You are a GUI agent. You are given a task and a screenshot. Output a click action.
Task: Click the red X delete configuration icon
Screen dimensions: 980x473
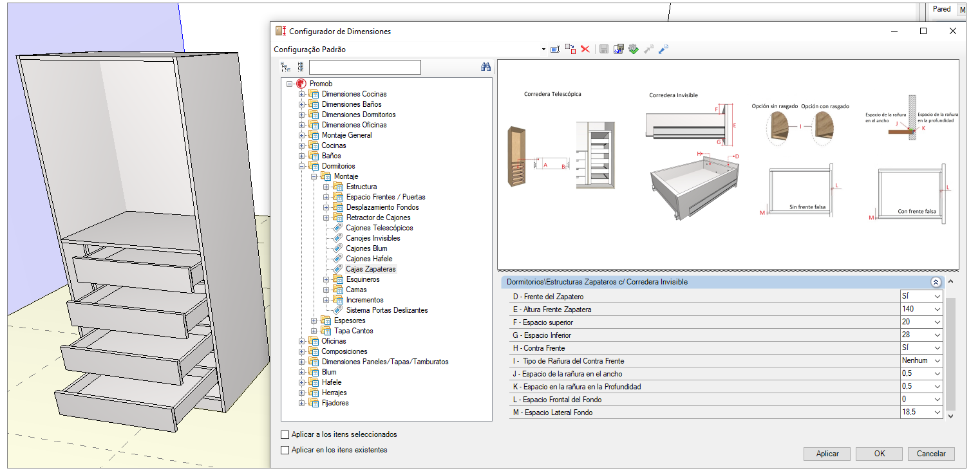click(x=585, y=49)
